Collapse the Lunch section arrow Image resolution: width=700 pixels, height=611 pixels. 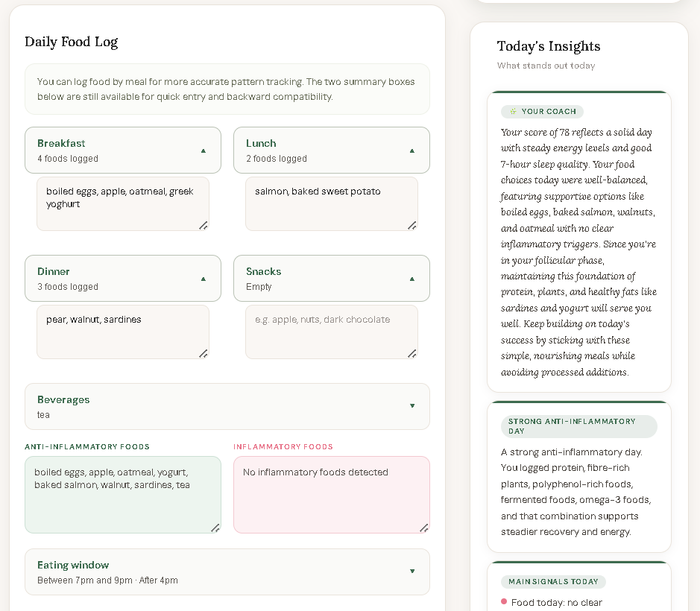click(412, 151)
